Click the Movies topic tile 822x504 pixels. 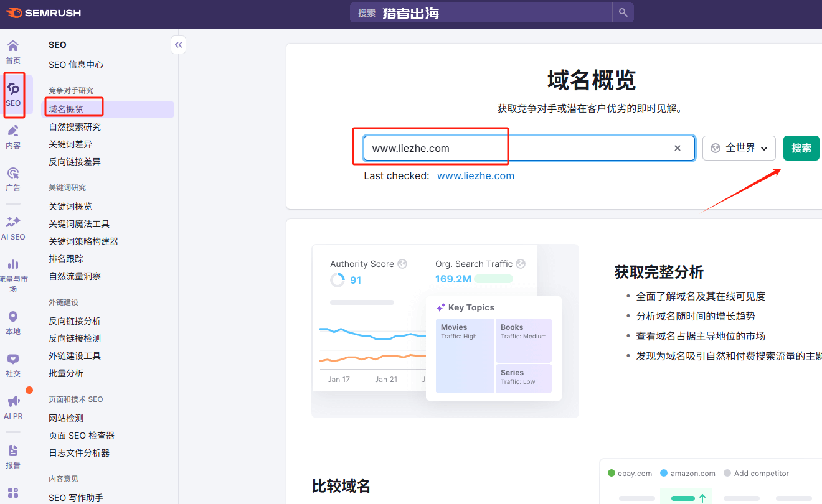click(465, 356)
